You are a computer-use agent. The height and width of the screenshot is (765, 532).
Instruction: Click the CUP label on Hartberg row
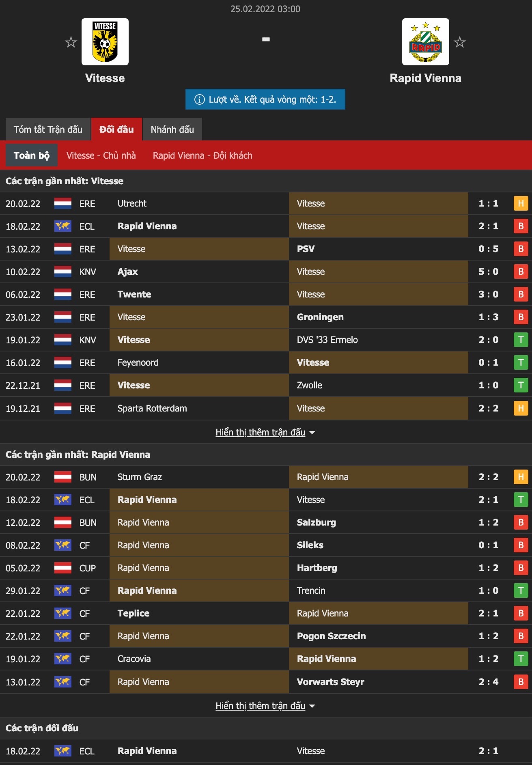(88, 568)
